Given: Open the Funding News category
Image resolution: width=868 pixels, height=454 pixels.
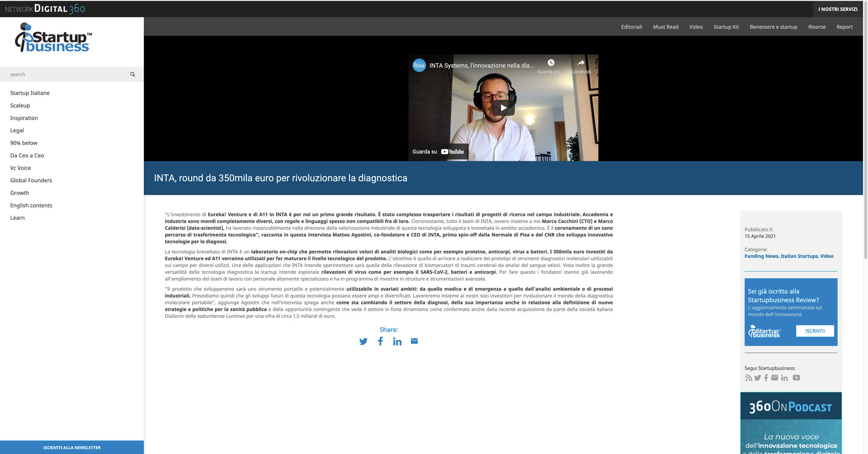Looking at the screenshot, I should [761, 256].
